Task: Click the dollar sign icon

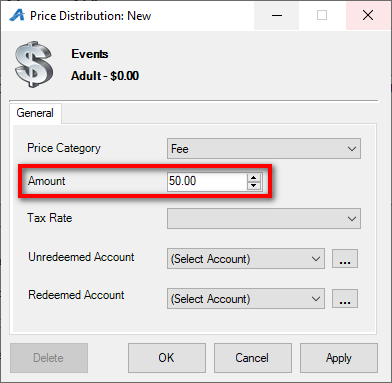Action: coord(34,64)
